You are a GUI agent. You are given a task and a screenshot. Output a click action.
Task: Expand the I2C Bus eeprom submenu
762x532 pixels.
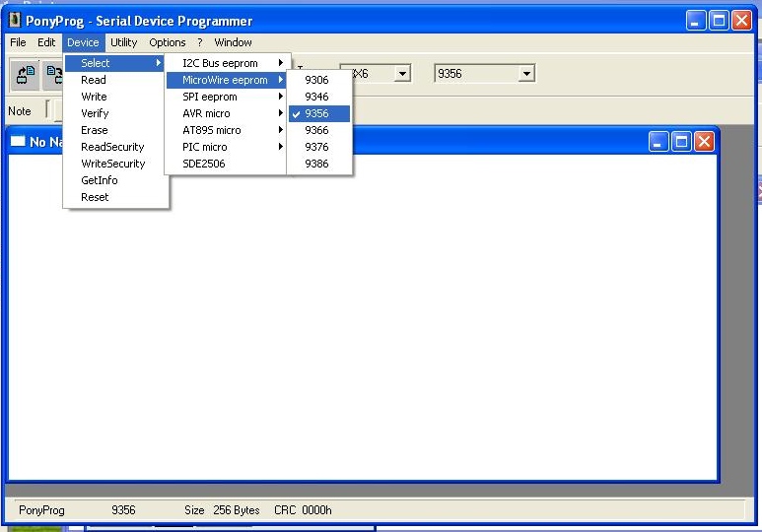[227, 63]
